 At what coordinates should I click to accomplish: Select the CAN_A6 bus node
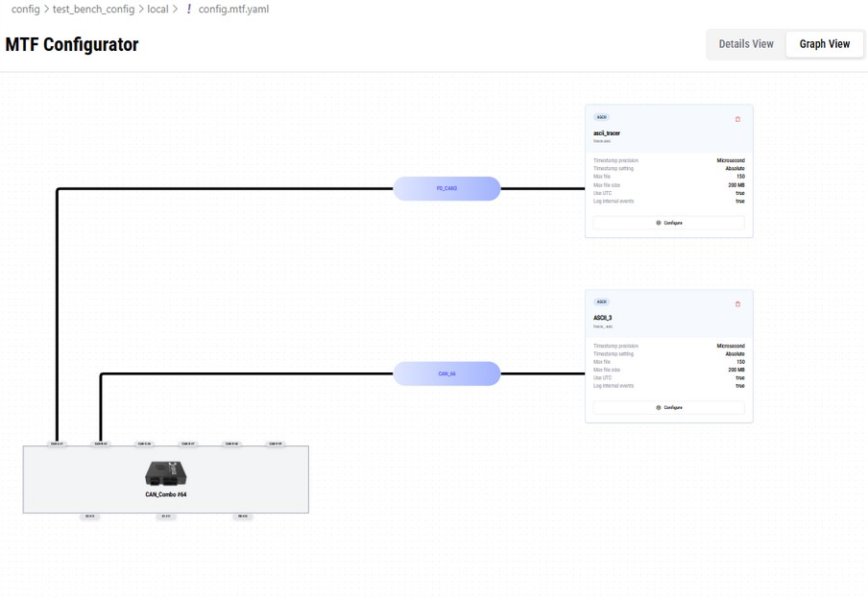[x=446, y=373]
